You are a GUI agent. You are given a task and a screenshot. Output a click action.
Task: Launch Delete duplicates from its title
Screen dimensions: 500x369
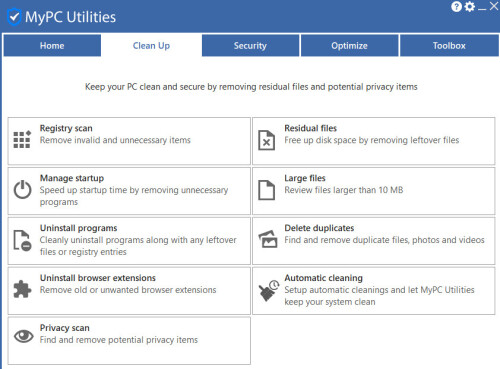point(319,228)
